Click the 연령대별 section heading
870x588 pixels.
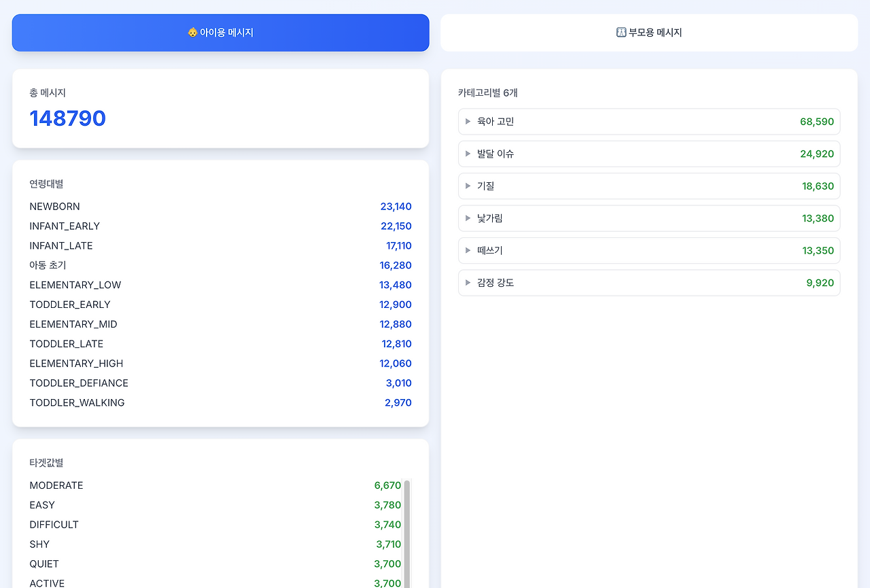46,184
